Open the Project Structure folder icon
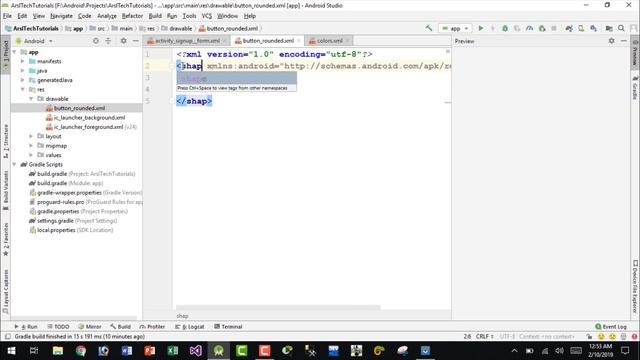Screen dimensions: 640x360 (x=609, y=28)
